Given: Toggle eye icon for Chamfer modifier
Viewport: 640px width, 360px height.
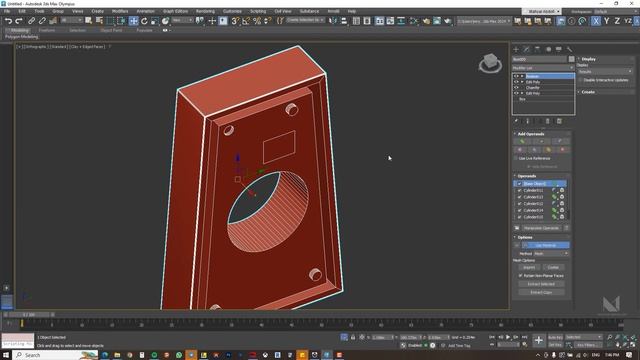Looking at the screenshot, I should coord(516,88).
